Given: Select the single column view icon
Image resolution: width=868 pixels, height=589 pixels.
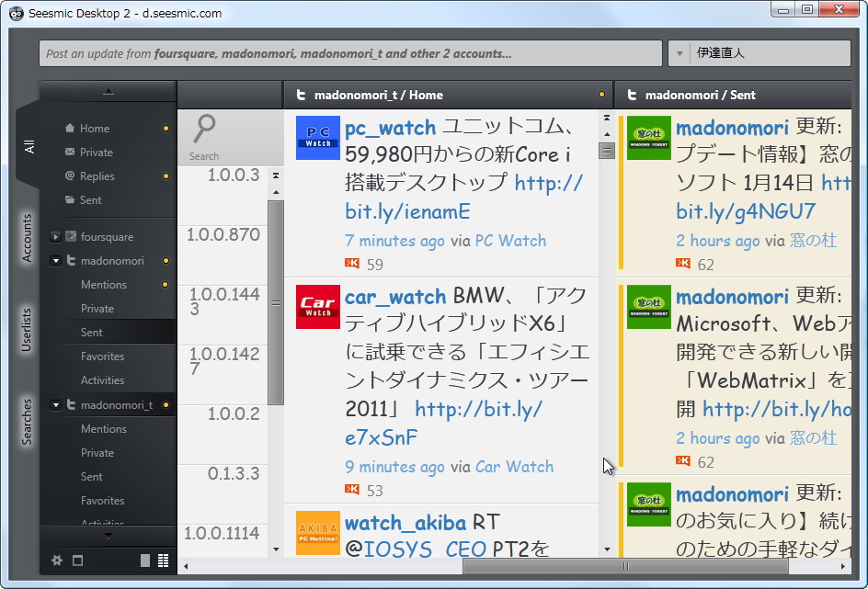Looking at the screenshot, I should tap(145, 560).
